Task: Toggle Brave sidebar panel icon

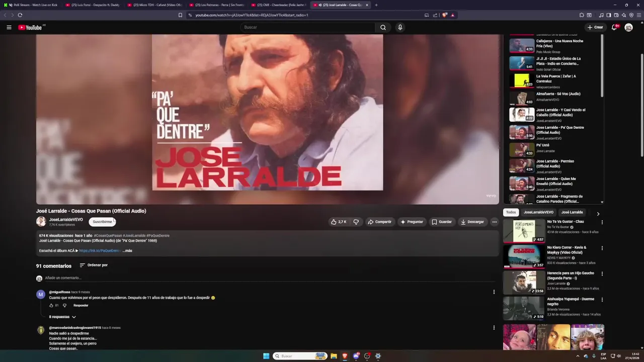Action: coord(609,15)
